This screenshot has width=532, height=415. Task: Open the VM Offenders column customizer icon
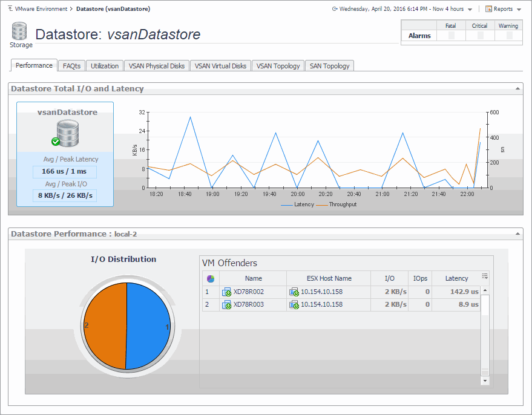(484, 276)
